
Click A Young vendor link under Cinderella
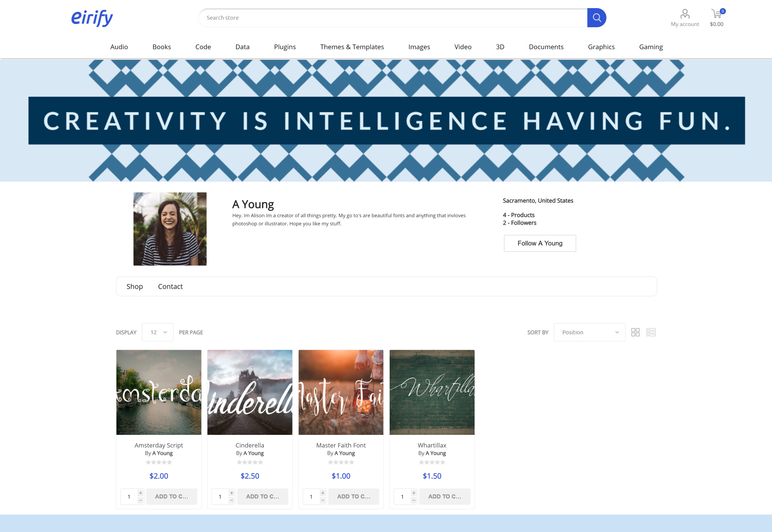(x=254, y=453)
